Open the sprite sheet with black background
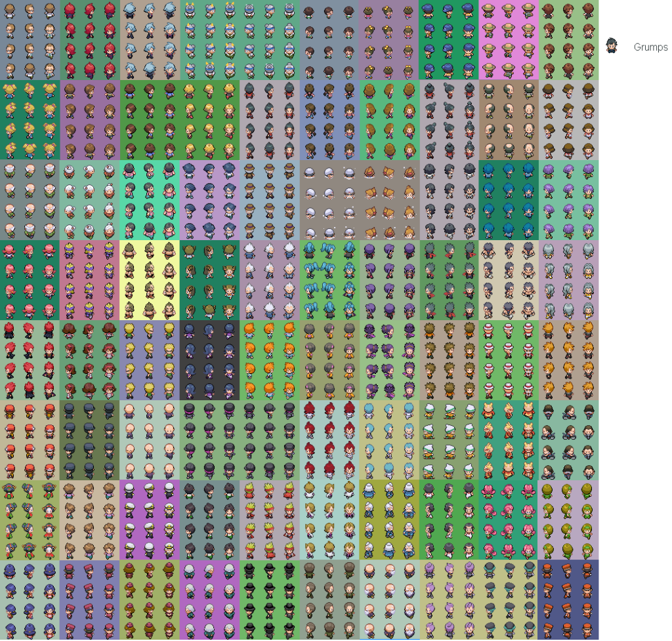This screenshot has height=641, width=672. [210, 360]
